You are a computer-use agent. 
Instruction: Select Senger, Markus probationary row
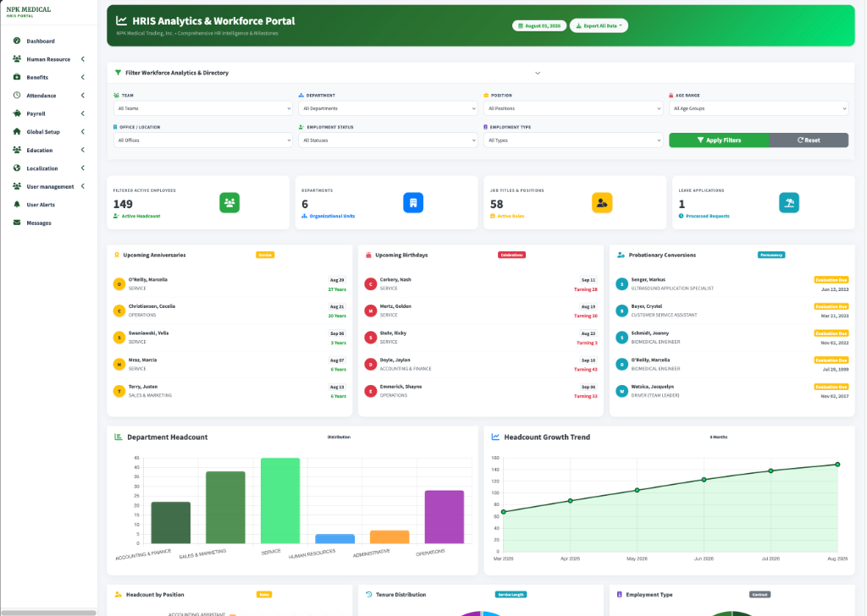point(732,284)
